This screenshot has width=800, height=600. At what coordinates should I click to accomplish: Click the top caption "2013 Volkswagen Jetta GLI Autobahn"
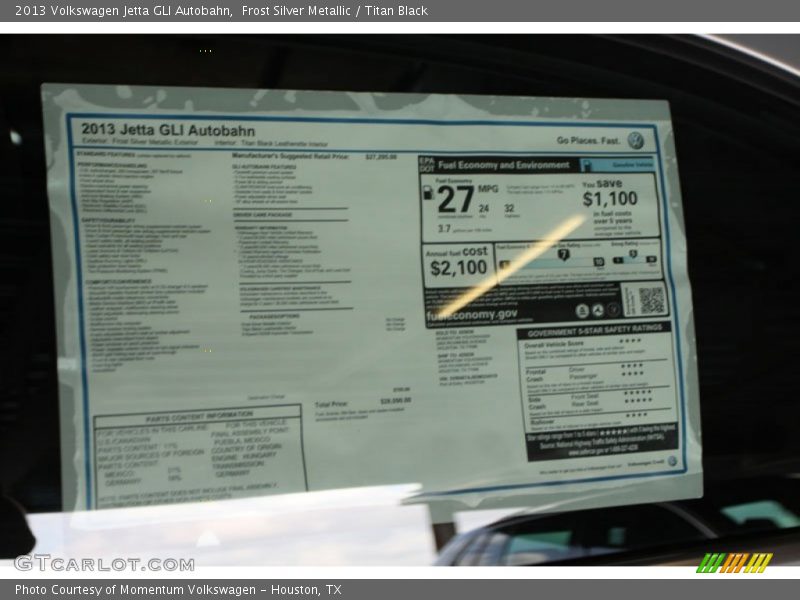(123, 11)
